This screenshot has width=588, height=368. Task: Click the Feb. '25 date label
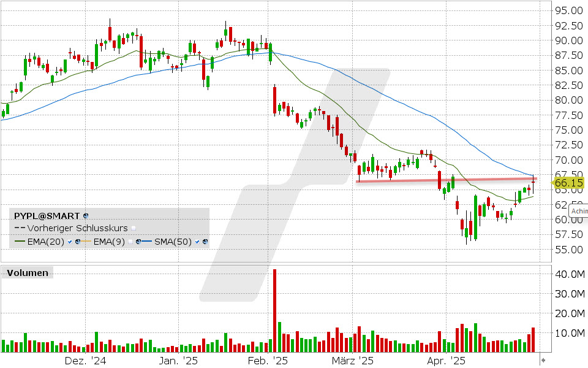[x=268, y=361]
